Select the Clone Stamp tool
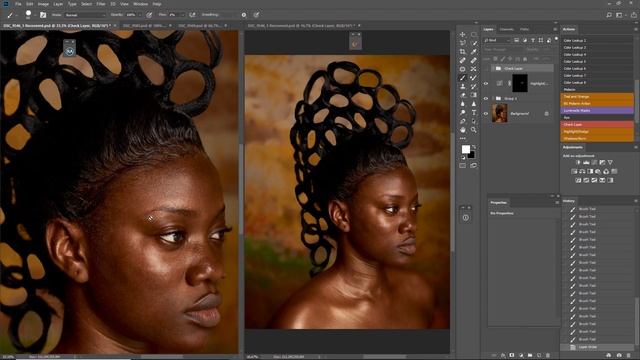The height and width of the screenshot is (360, 640). click(462, 87)
